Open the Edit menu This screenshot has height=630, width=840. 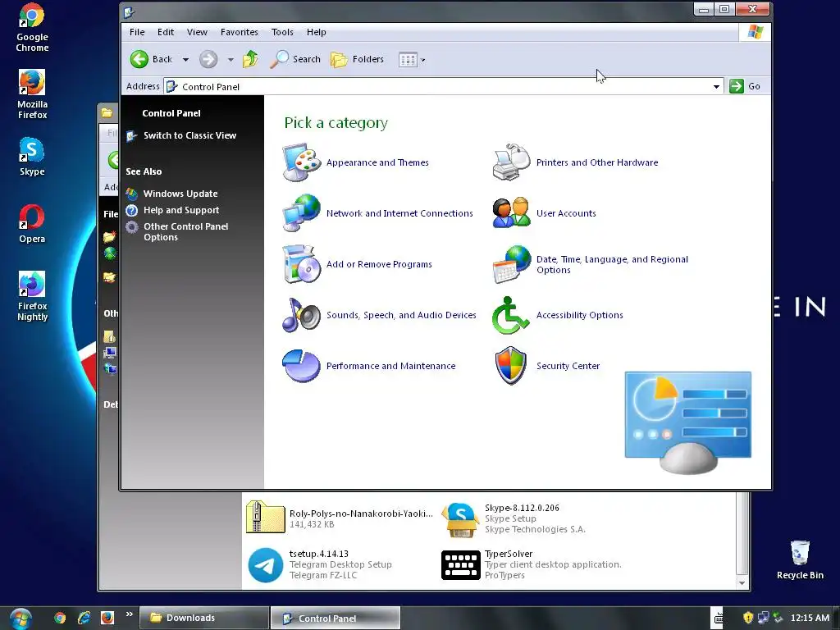(x=166, y=32)
